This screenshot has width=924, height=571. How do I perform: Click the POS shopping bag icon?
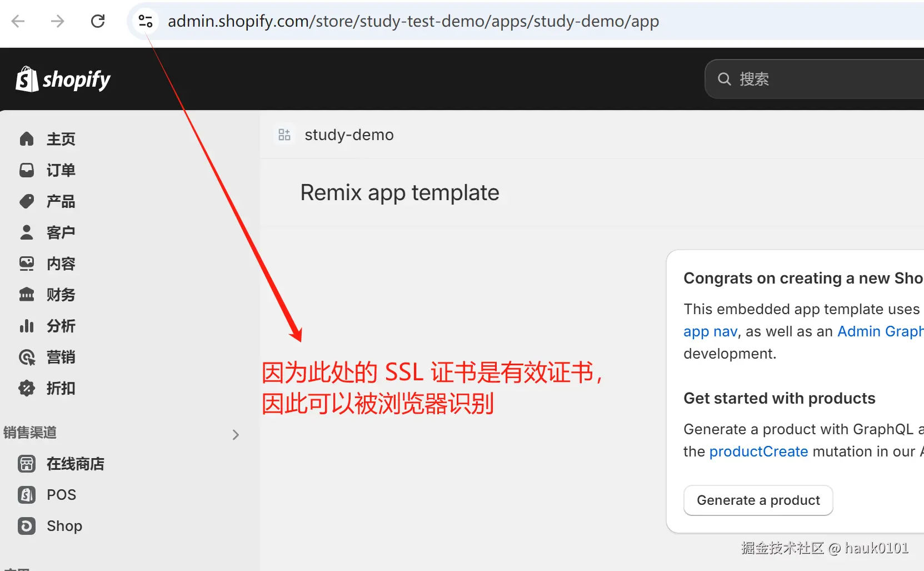(27, 495)
